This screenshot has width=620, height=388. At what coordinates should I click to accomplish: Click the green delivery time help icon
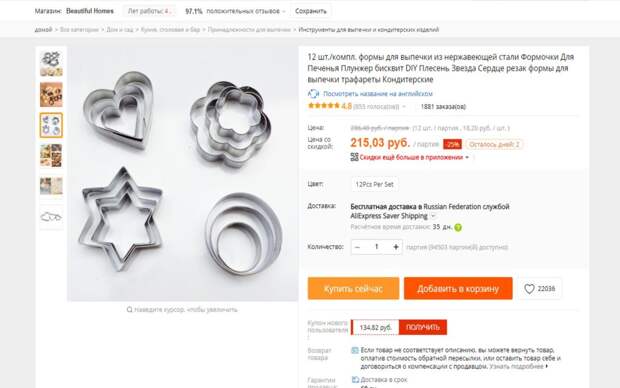pyautogui.click(x=458, y=227)
